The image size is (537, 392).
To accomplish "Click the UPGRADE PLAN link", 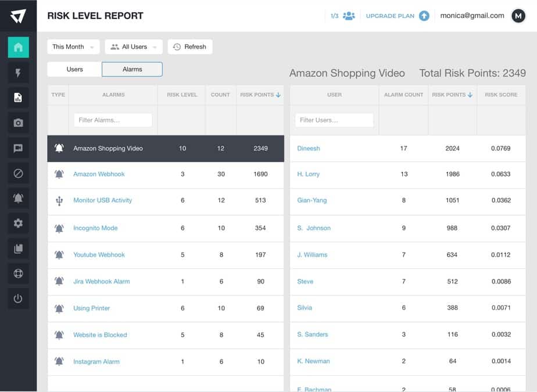I will click(390, 16).
